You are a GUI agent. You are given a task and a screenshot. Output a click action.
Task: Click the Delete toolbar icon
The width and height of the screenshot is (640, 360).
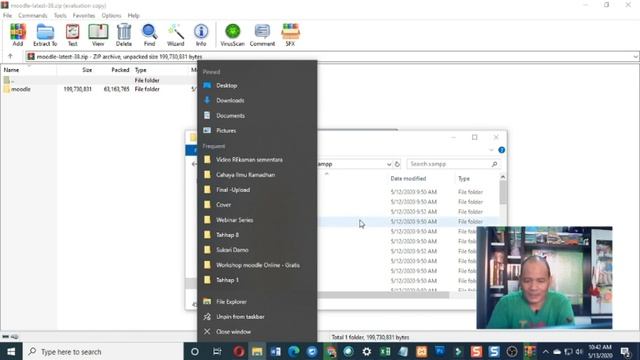pos(124,35)
